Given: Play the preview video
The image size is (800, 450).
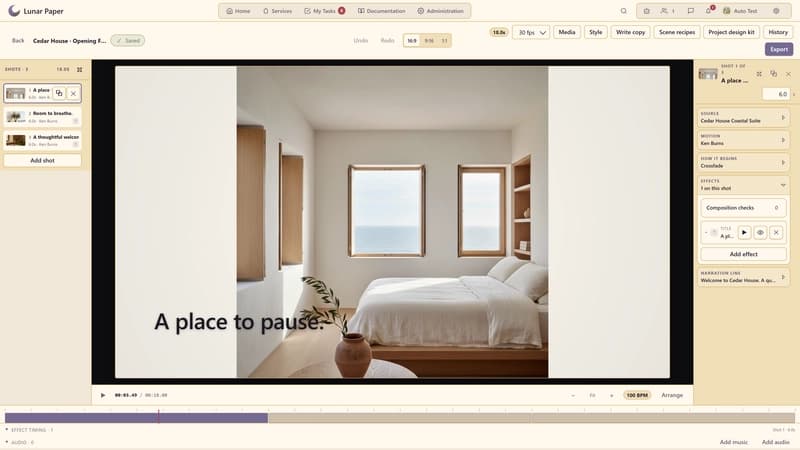Looking at the screenshot, I should point(103,395).
